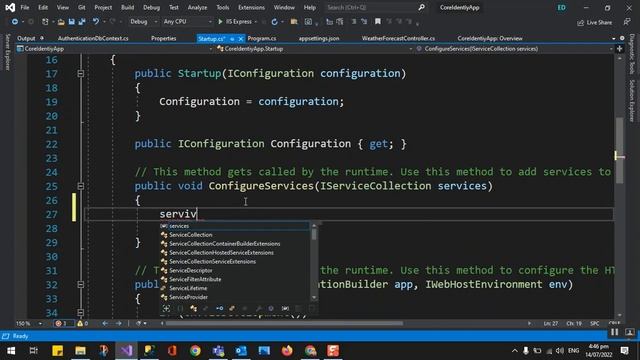Click the pin icon on Startup.cs tab
This screenshot has height=360, width=640.
(232, 39)
